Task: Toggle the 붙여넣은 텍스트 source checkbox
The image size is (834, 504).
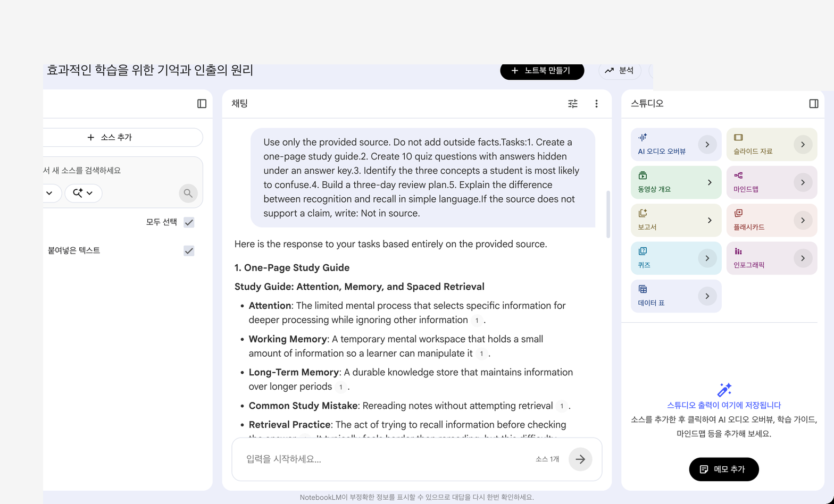Action: [189, 250]
